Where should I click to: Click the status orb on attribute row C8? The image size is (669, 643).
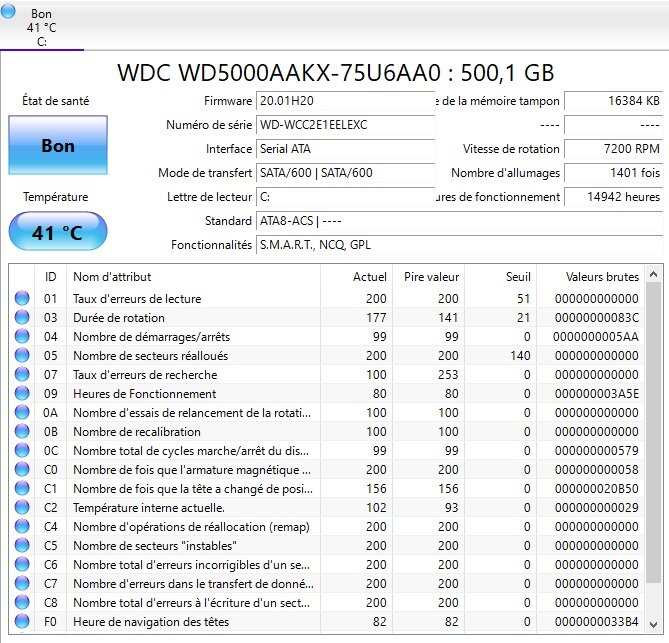[22, 602]
